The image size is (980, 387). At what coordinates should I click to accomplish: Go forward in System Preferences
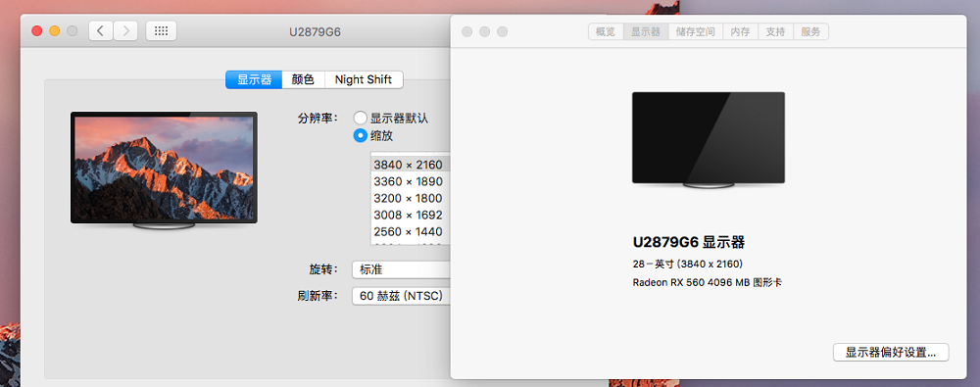pyautogui.click(x=125, y=30)
